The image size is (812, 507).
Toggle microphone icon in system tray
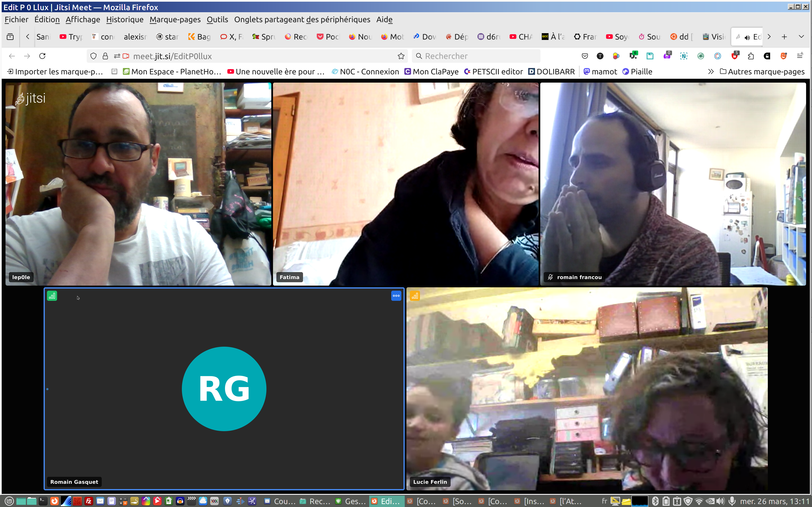[732, 501]
